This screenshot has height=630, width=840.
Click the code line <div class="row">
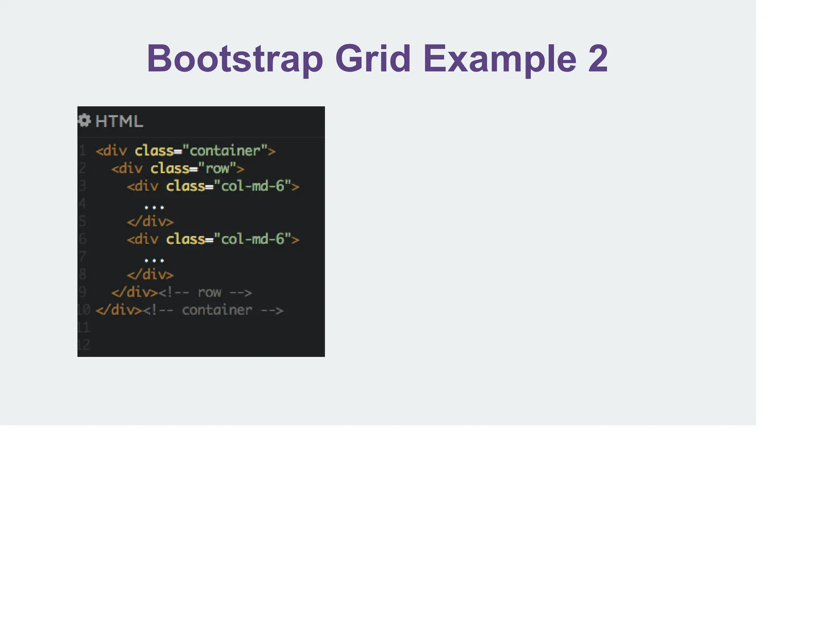[178, 168]
